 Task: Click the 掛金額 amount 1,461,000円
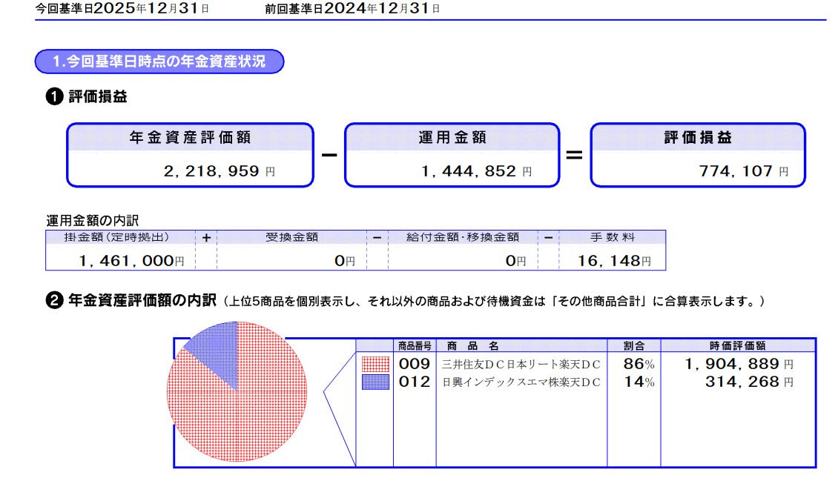pyautogui.click(x=131, y=261)
